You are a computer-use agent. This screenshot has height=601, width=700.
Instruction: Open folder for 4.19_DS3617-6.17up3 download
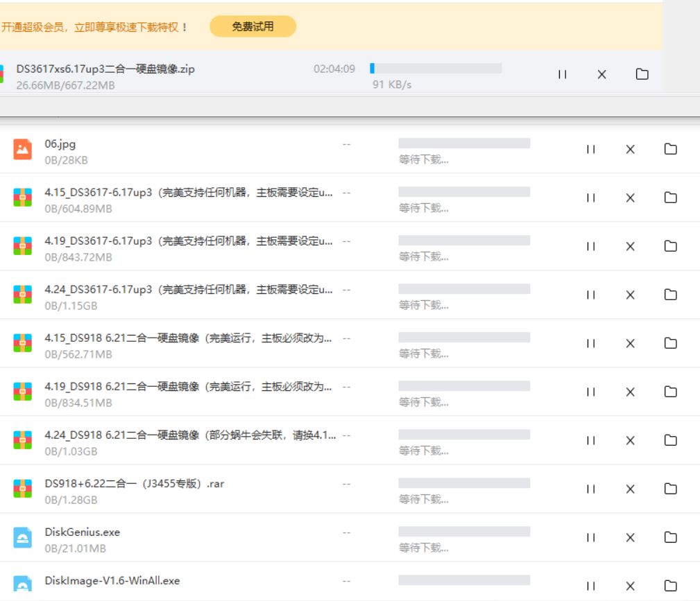671,246
